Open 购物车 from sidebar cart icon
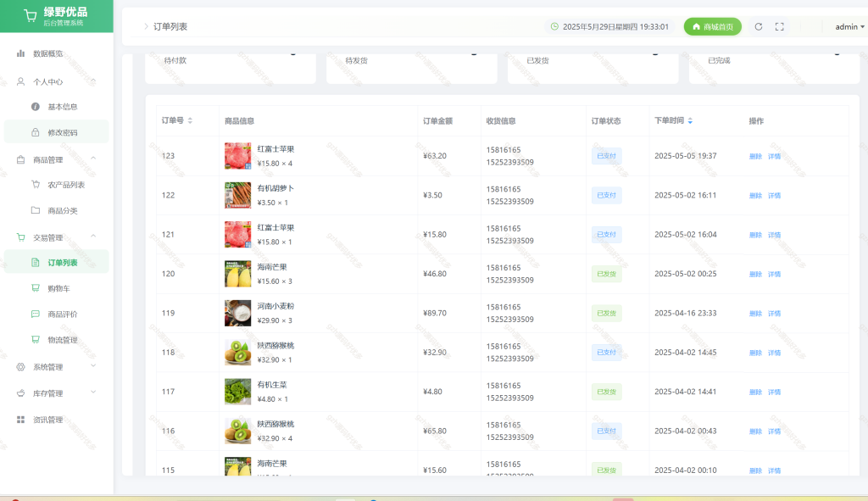This screenshot has width=868, height=501. (36, 288)
